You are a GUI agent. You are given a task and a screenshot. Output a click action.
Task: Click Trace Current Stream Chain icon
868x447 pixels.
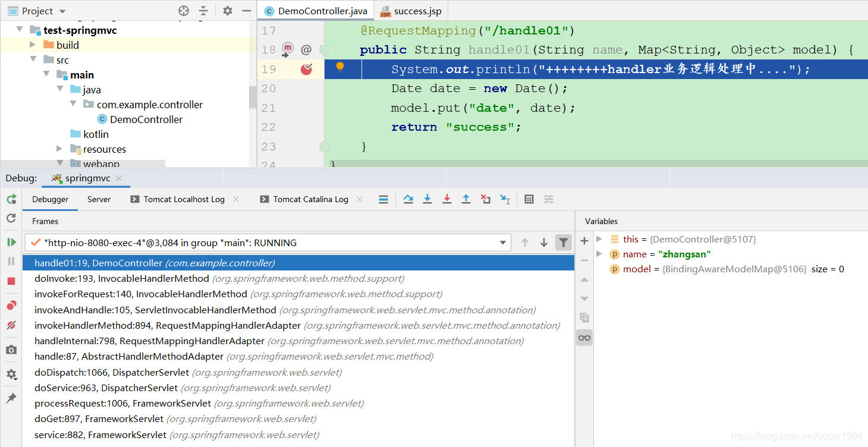(x=549, y=199)
